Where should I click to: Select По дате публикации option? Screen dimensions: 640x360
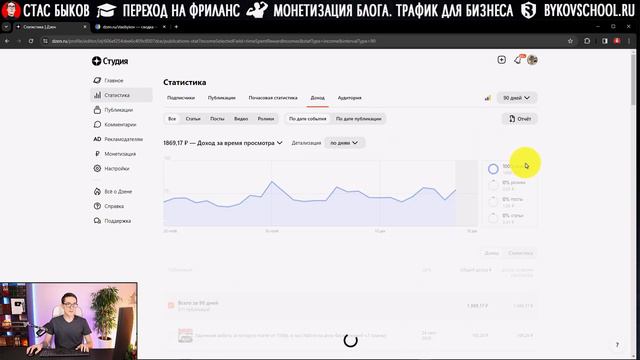coord(359,119)
